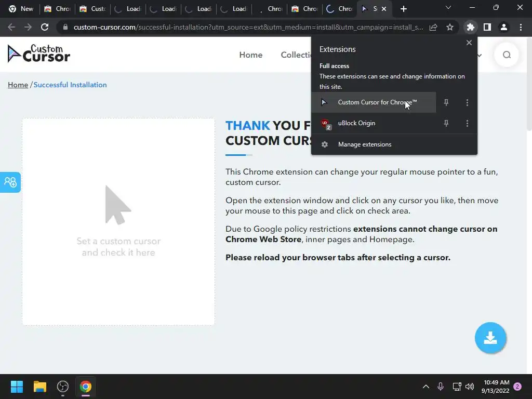Pin the uBlock Origin extension
Image resolution: width=532 pixels, height=399 pixels.
click(x=446, y=123)
